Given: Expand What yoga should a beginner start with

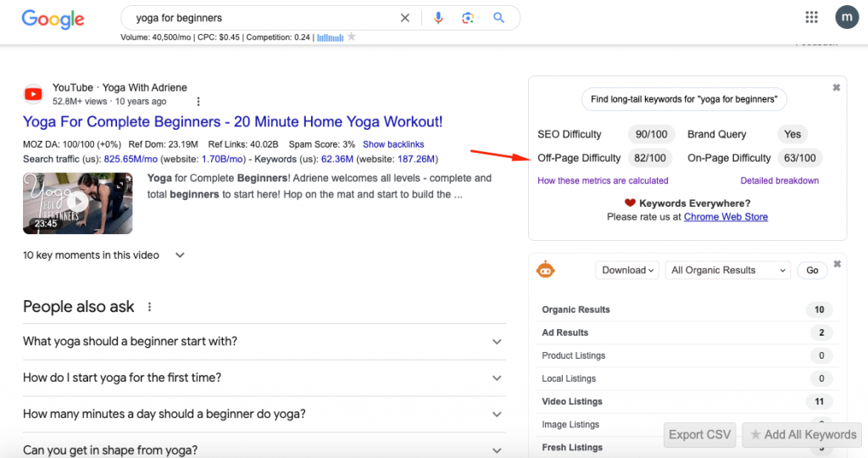Looking at the screenshot, I should [264, 342].
